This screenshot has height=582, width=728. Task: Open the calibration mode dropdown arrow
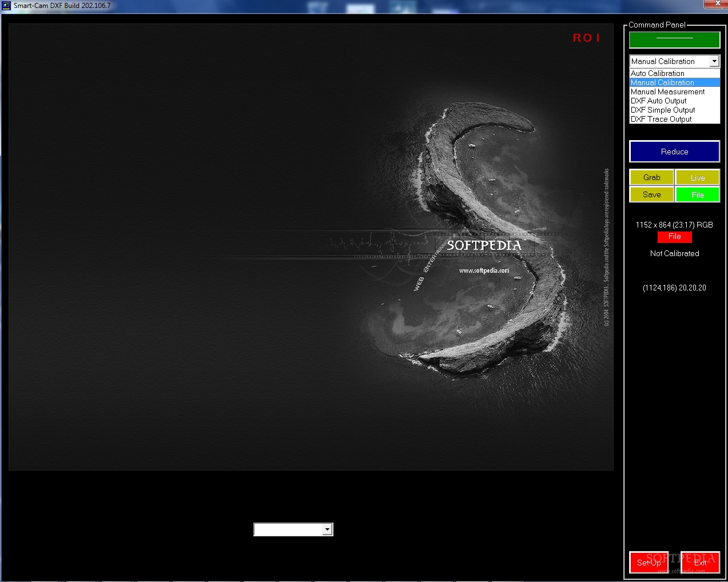click(714, 61)
